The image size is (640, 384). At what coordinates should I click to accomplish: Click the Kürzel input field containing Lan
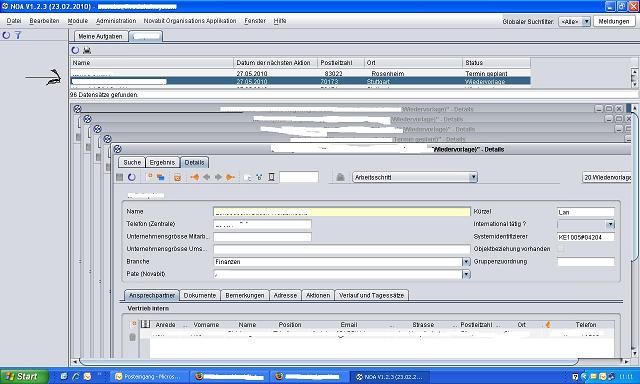click(586, 212)
